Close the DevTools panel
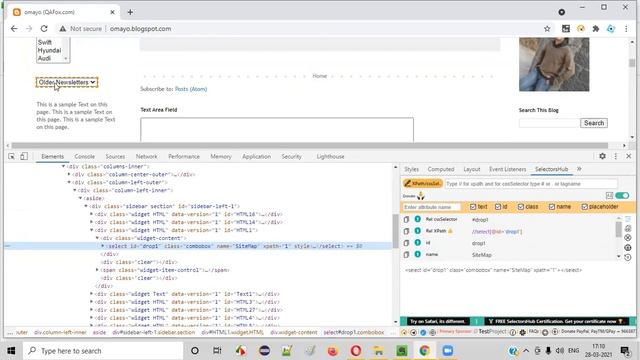Image resolution: width=640 pixels, height=360 pixels. click(629, 156)
